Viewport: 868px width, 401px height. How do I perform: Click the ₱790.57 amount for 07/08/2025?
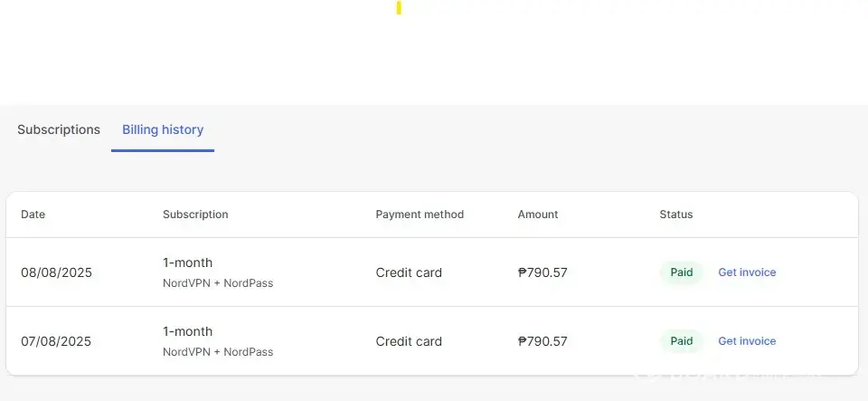pos(542,341)
